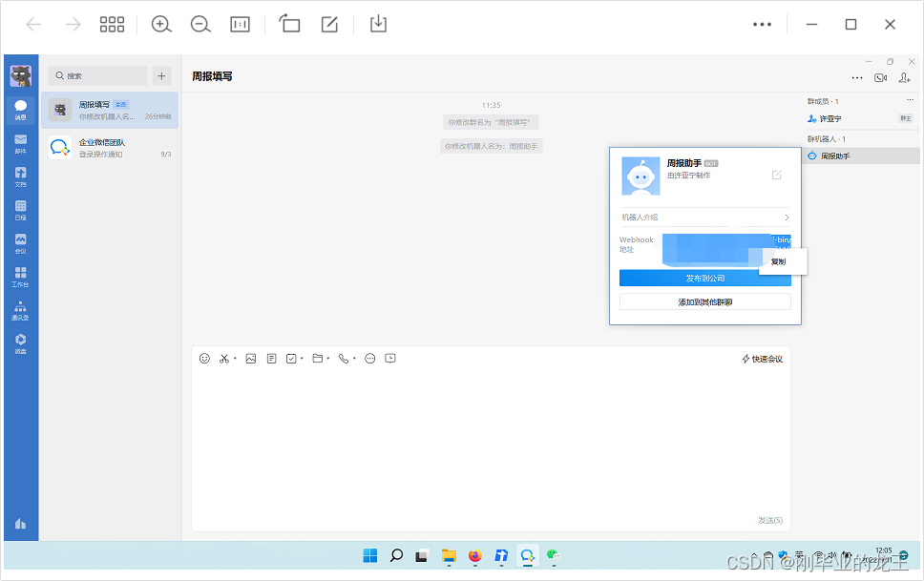
Task: Click the user avatar in the blue sidebar
Action: point(21,76)
